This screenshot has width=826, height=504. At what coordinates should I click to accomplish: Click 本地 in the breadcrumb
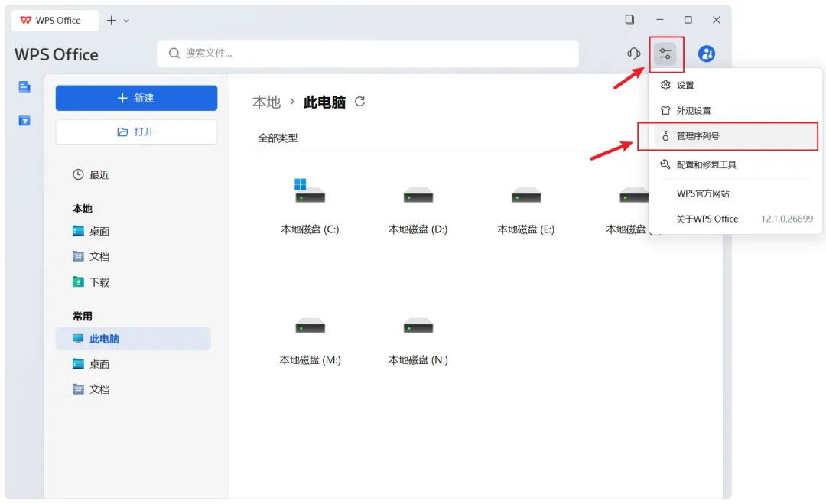tap(267, 102)
